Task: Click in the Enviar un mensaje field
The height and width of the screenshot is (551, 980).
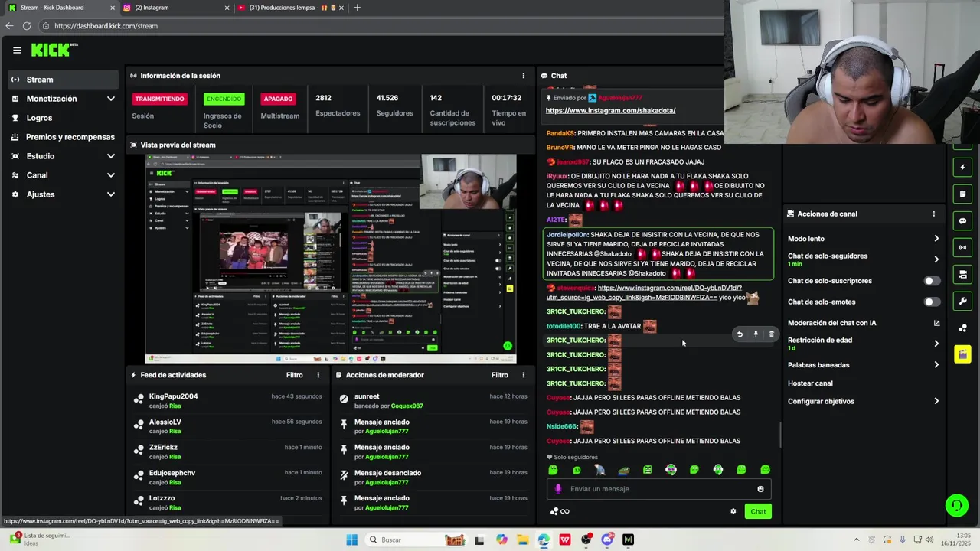Action: pos(658,489)
